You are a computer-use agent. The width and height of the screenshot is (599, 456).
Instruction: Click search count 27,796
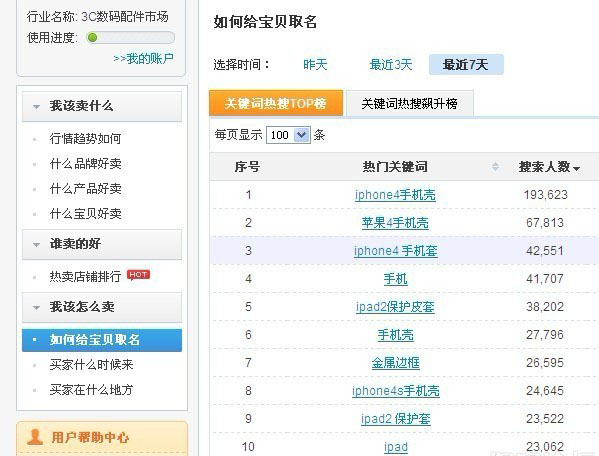pyautogui.click(x=545, y=335)
